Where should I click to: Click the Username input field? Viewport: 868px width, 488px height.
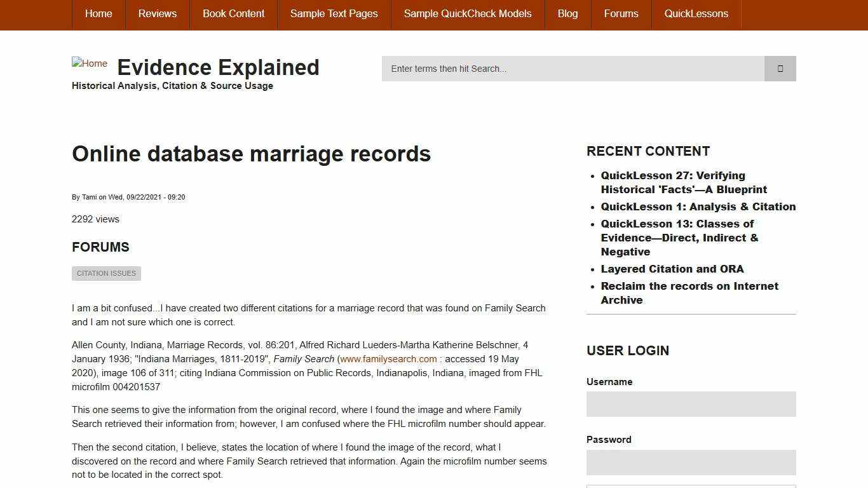coord(691,404)
